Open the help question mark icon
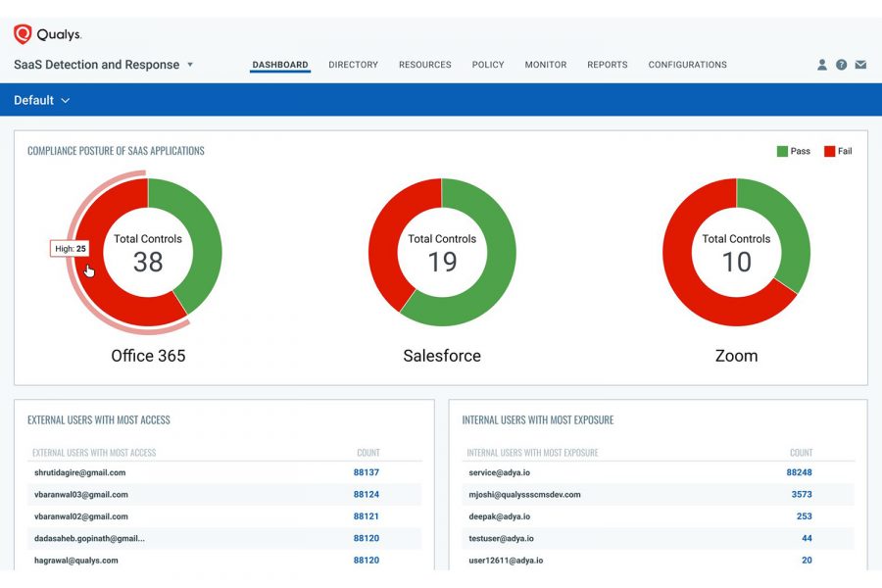Viewport: 882px width, 588px height. [841, 65]
